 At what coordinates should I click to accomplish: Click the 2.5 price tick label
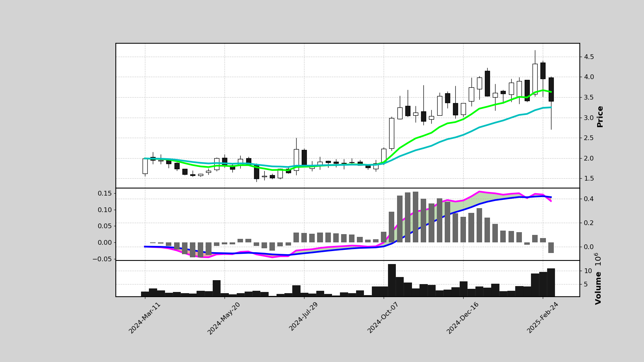click(589, 138)
